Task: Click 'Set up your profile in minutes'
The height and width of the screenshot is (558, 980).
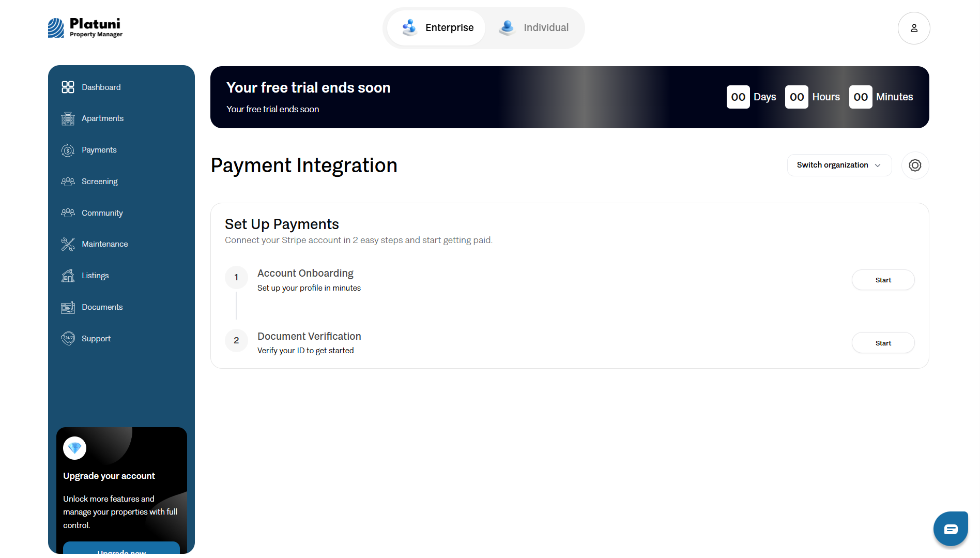Action: (x=309, y=288)
